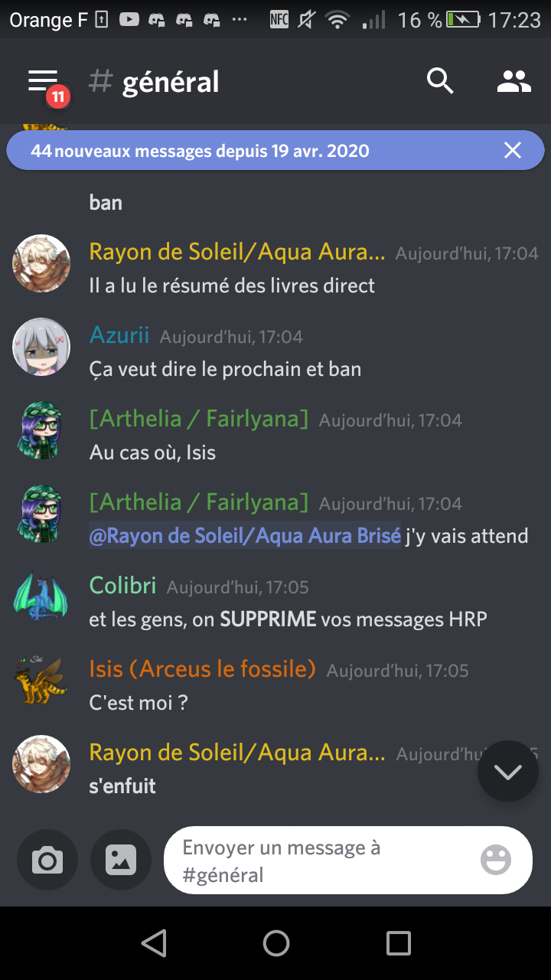Open Colibri's dragon avatar
This screenshot has height=980, width=551.
41,598
